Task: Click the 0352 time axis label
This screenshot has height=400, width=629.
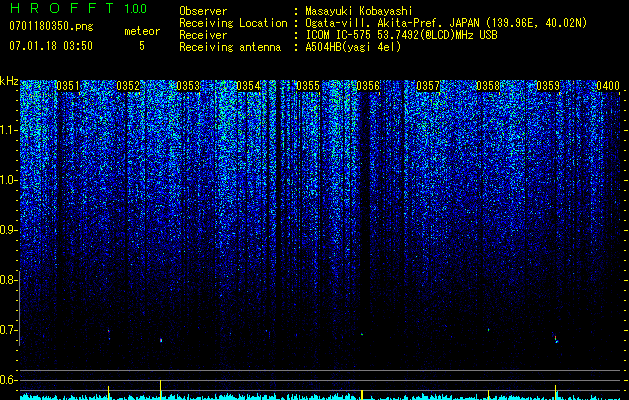Action: [128, 86]
